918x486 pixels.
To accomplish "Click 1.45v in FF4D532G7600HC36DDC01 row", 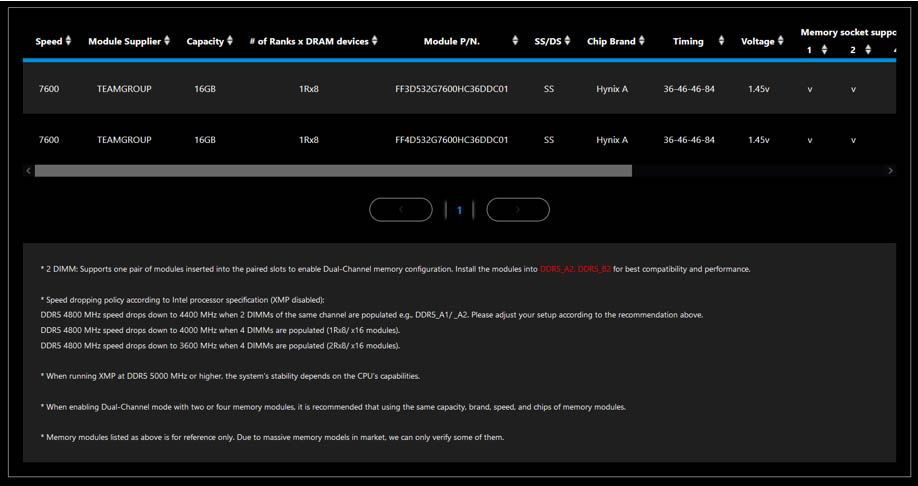I will 759,140.
